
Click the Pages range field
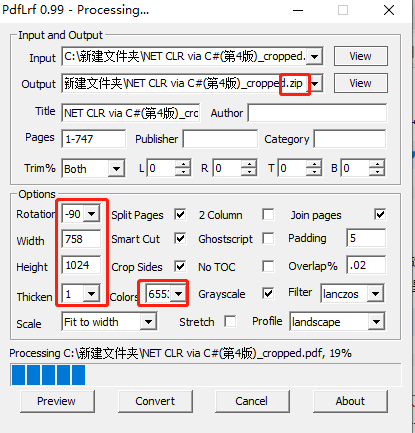click(x=94, y=139)
